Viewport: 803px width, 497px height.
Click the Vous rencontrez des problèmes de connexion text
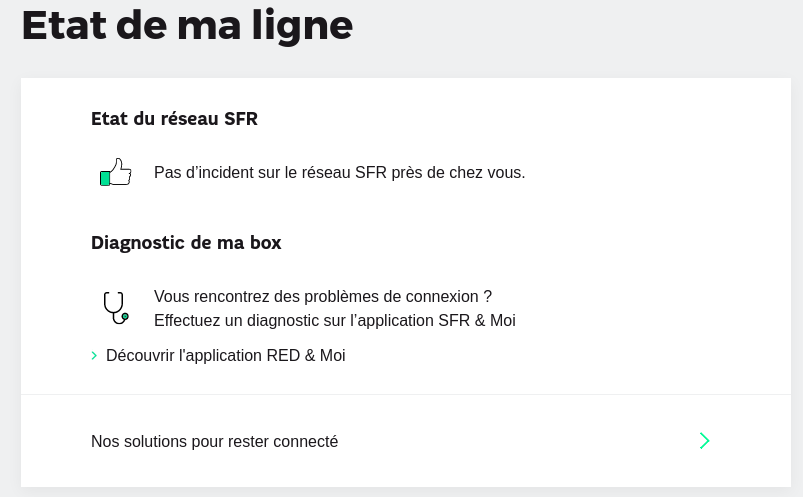pyautogui.click(x=323, y=297)
